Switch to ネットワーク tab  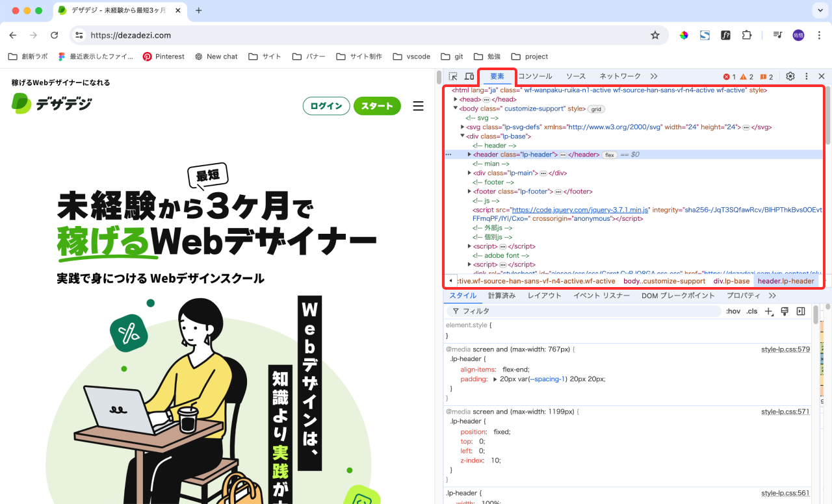tap(620, 77)
